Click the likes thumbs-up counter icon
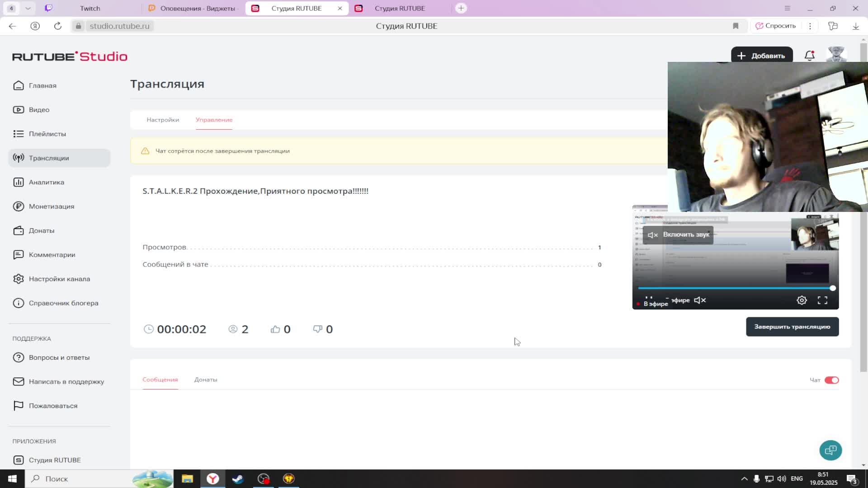 275,329
